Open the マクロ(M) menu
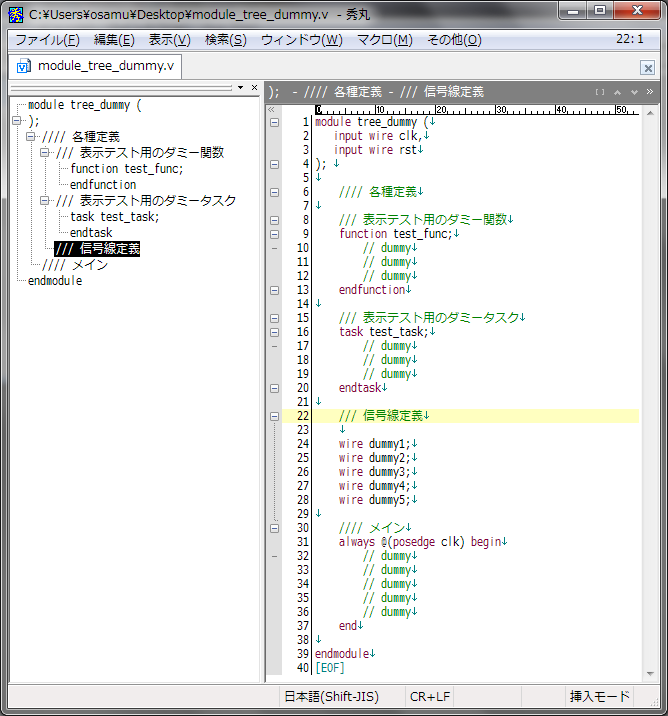Screen dimensions: 668x716 click(x=384, y=40)
